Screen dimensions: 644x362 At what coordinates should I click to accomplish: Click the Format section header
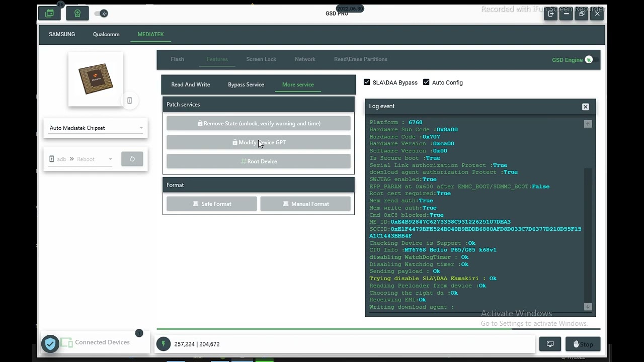click(x=259, y=185)
